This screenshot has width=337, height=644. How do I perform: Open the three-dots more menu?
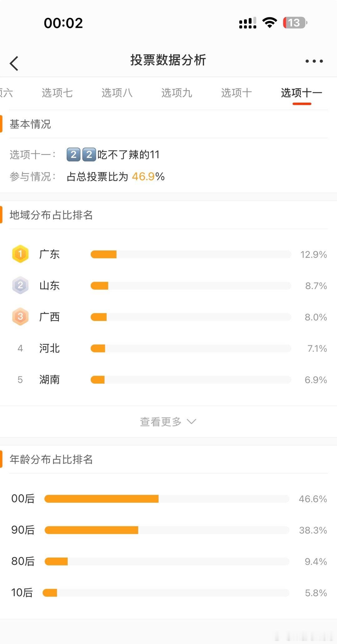tap(314, 61)
